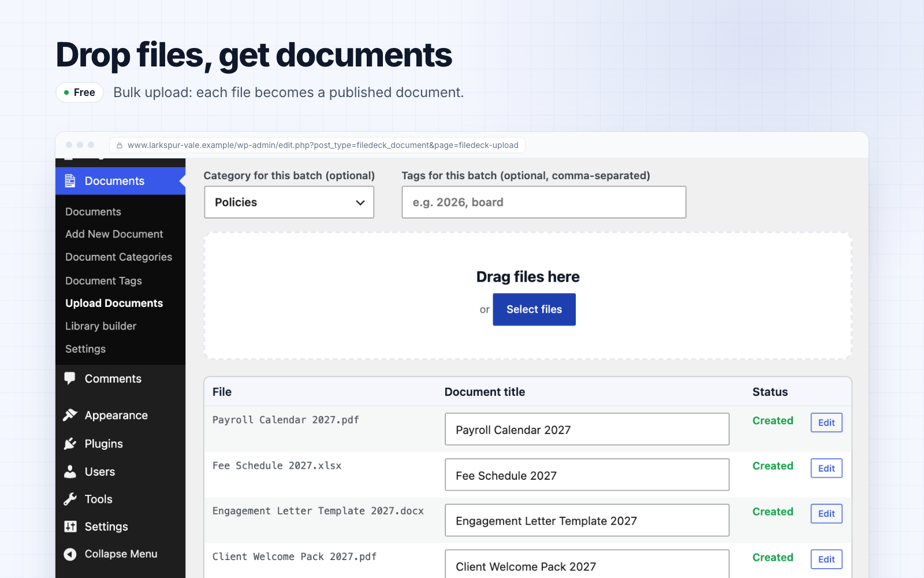Screen dimensions: 924x578
Task: Edit the Payroll Calendar 2027 document
Action: click(x=826, y=423)
